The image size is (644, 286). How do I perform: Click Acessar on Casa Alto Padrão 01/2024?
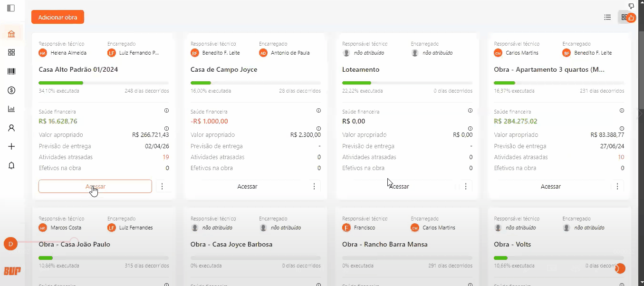pyautogui.click(x=95, y=186)
